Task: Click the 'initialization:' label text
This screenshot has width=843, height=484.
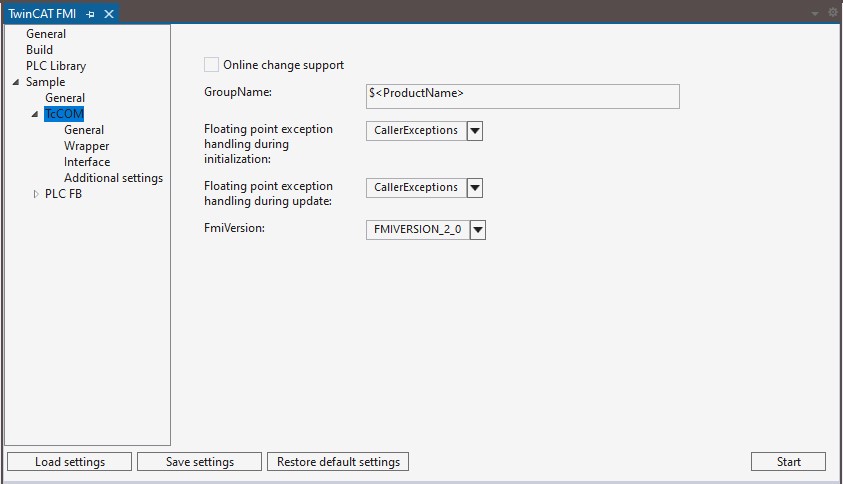Action: click(x=237, y=159)
